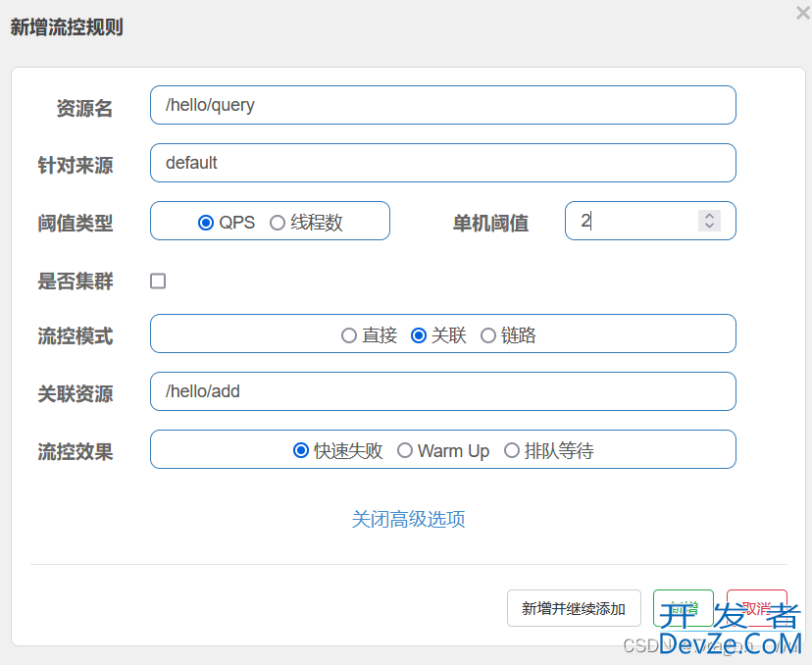Select the QPS threshold type radio

pos(206,223)
